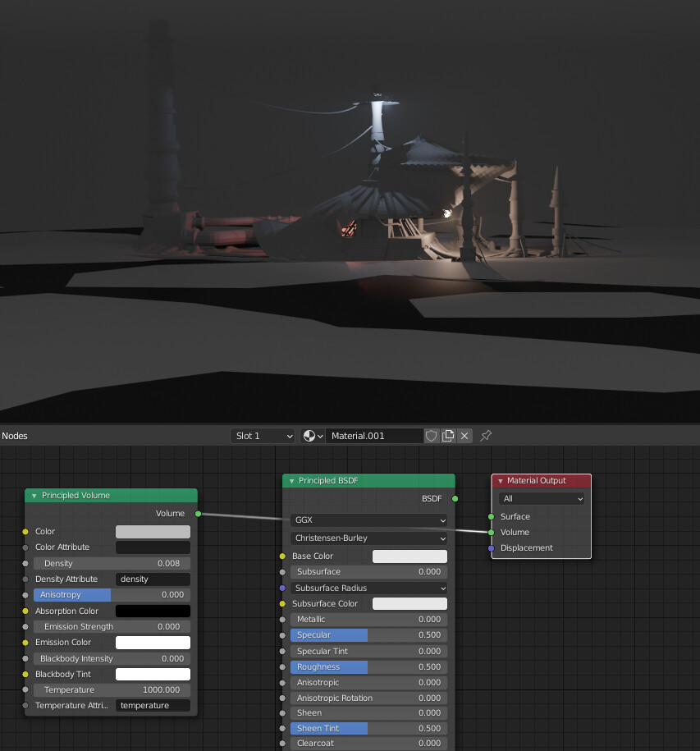Click the Base Color swatch
The height and width of the screenshot is (751, 700).
coord(409,556)
